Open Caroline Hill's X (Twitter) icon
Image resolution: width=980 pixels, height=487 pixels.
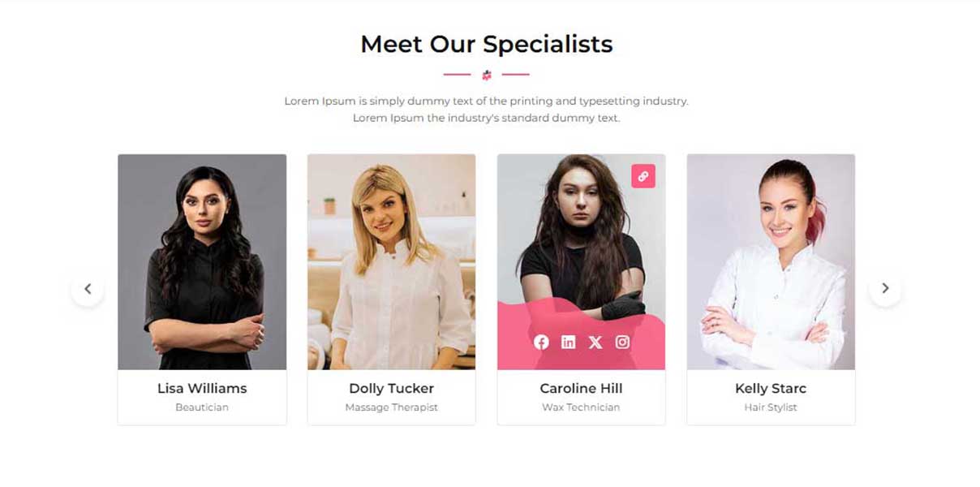(595, 342)
